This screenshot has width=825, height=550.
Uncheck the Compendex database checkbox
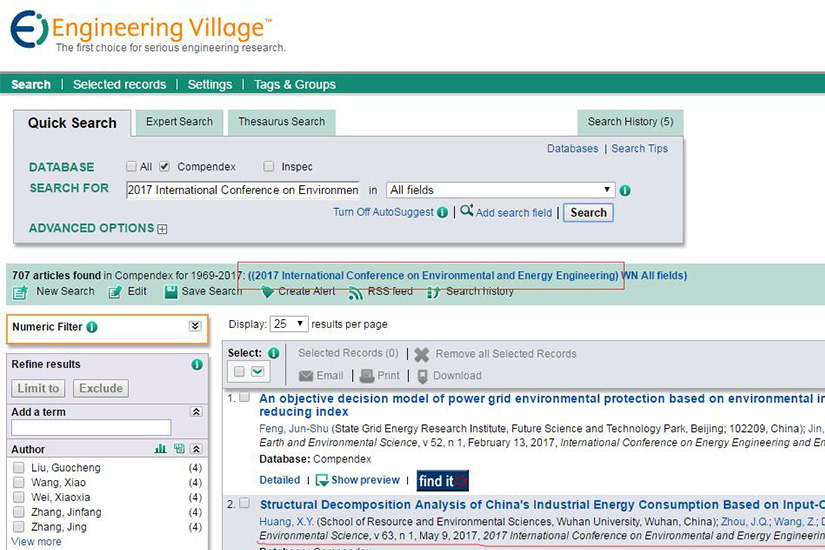tap(165, 167)
